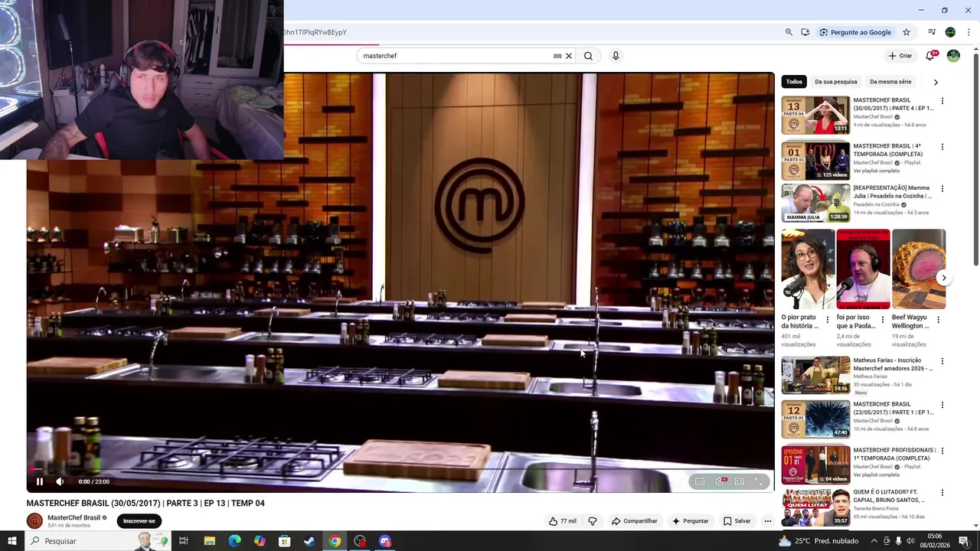Open the Criar create menu

click(900, 56)
